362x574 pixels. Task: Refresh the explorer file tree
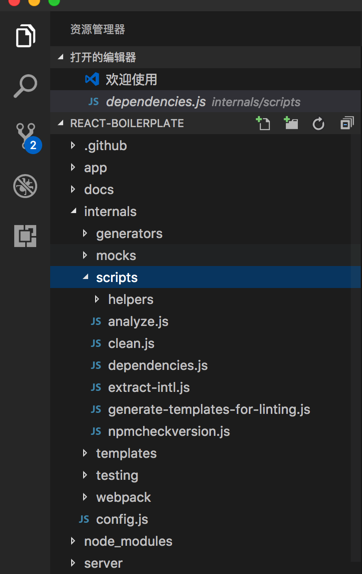[x=318, y=123]
